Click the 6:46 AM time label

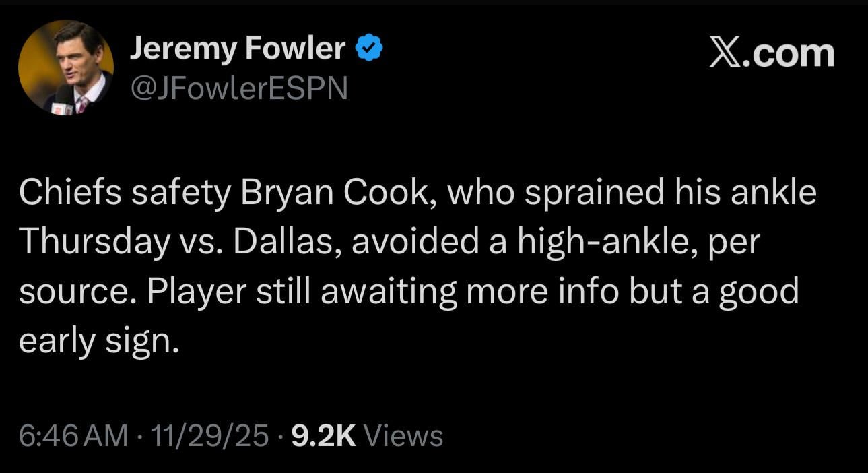[73, 436]
